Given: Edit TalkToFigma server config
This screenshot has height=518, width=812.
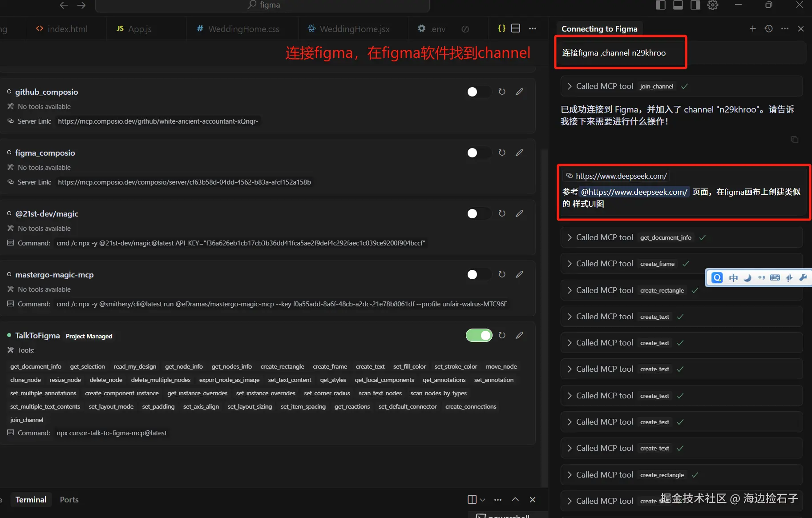Looking at the screenshot, I should [x=519, y=335].
